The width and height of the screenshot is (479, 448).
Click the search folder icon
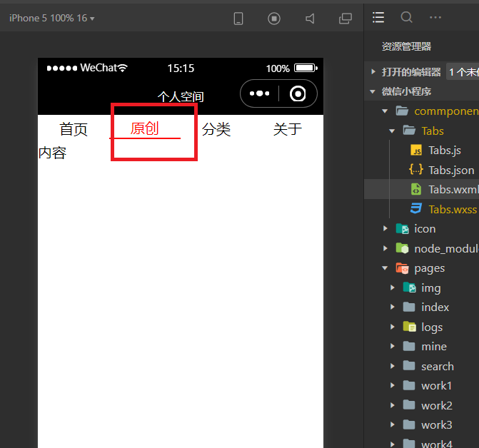(409, 365)
